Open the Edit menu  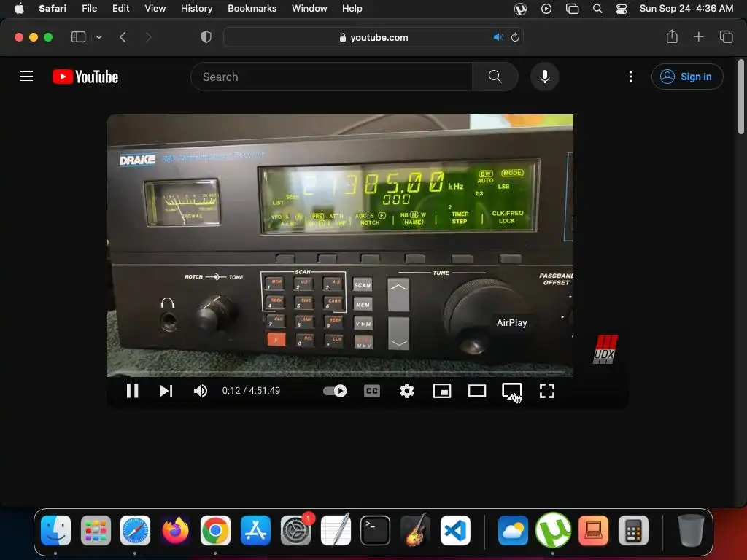point(120,8)
